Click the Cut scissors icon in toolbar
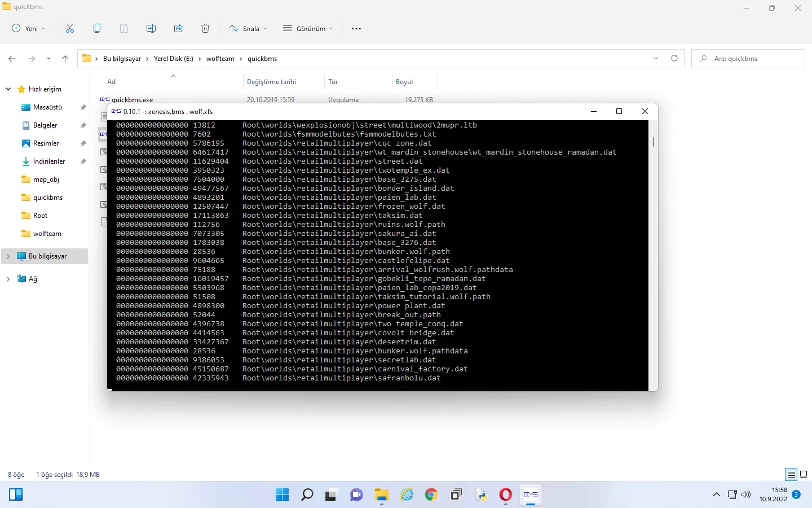Image resolution: width=812 pixels, height=508 pixels. 70,28
